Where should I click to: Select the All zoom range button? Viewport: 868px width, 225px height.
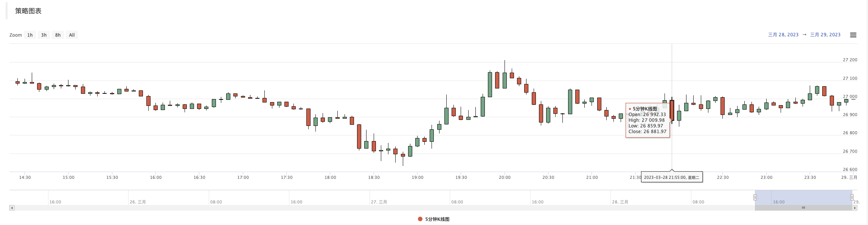pos(72,35)
